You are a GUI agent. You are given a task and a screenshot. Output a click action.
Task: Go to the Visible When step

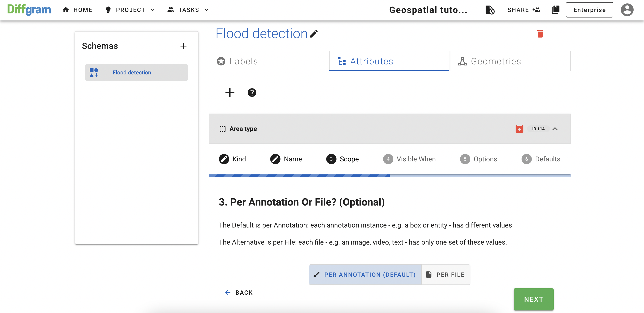click(409, 159)
